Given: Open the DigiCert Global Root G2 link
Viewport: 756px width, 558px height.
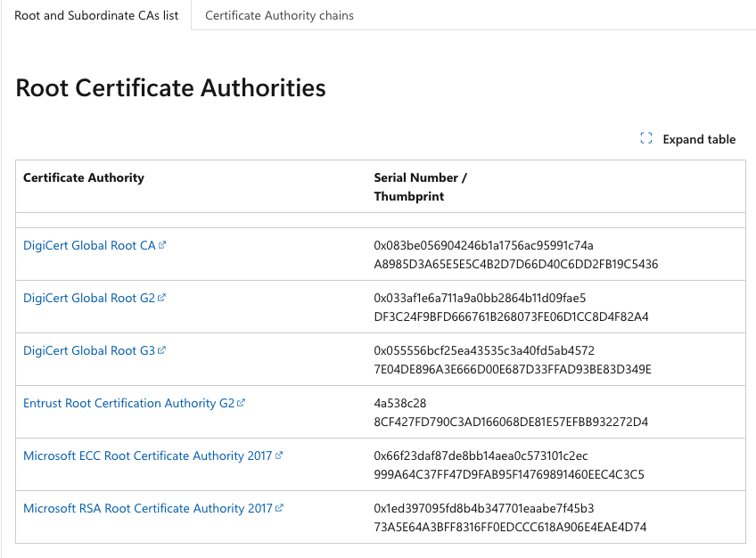Looking at the screenshot, I should (x=88, y=297).
